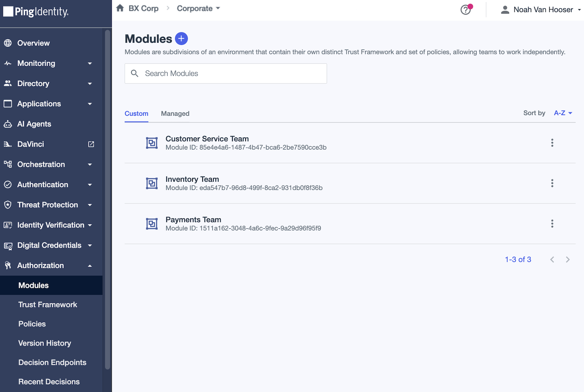The width and height of the screenshot is (584, 392).
Task: Expand the Monitoring menu
Action: click(x=51, y=63)
